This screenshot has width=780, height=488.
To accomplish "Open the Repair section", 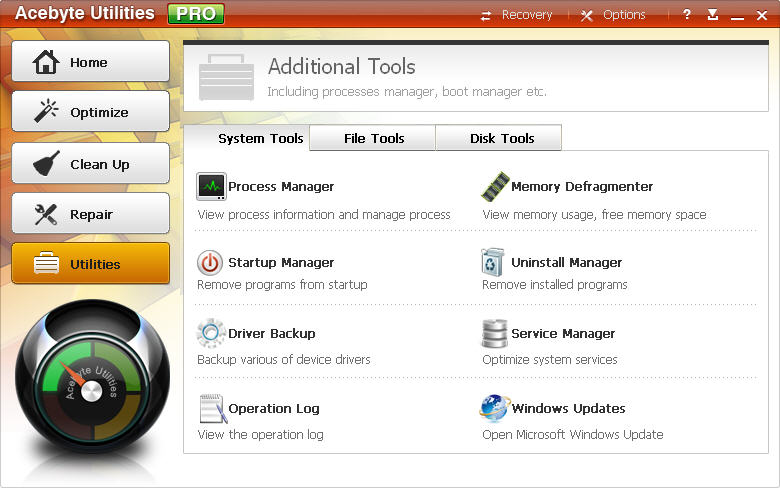I will click(91, 213).
